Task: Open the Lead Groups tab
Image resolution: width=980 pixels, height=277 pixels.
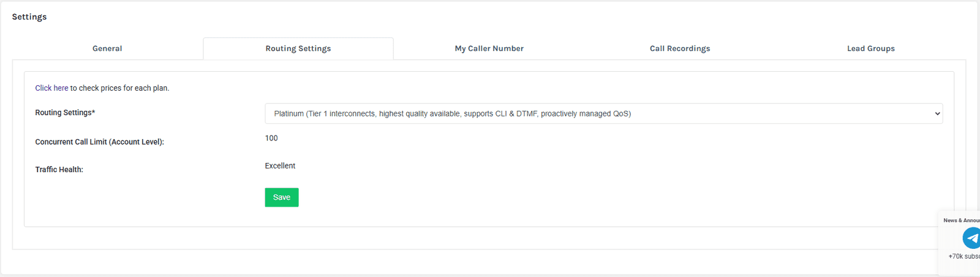Action: click(870, 48)
